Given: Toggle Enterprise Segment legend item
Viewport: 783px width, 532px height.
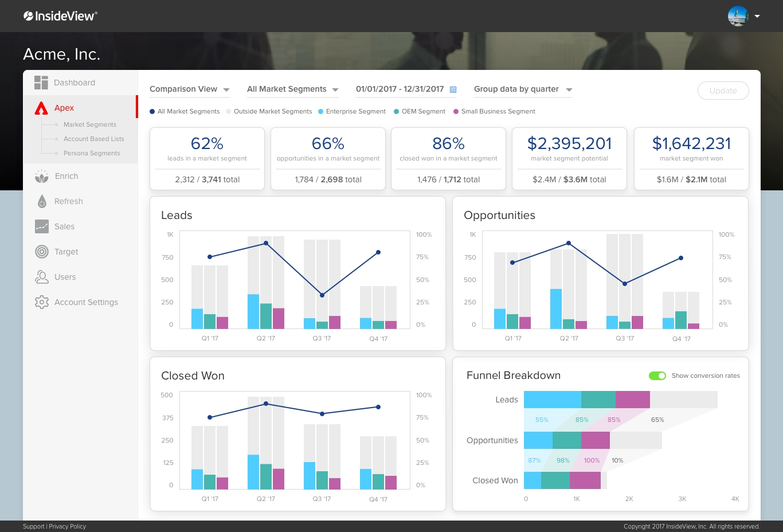Looking at the screenshot, I should [x=352, y=112].
